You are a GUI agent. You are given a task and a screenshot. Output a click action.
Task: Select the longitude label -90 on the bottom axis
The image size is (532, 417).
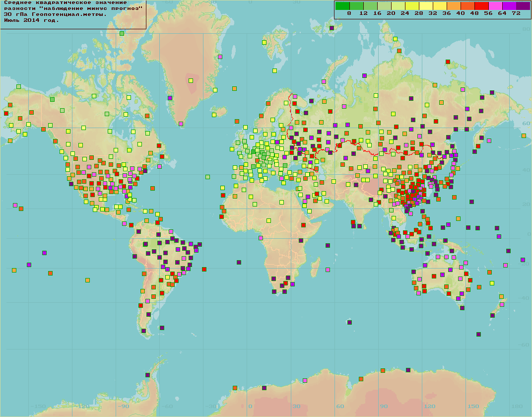[123, 406]
